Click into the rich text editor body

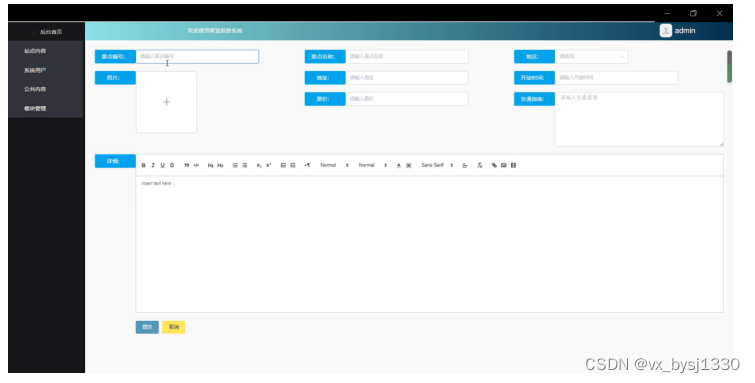430,244
